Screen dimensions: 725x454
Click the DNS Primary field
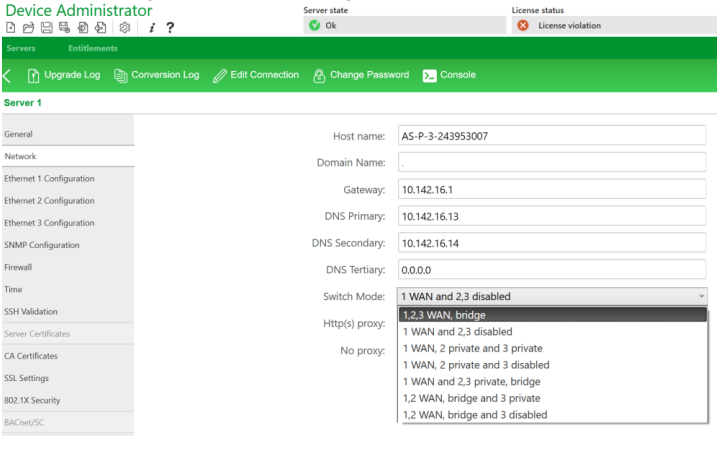point(552,216)
